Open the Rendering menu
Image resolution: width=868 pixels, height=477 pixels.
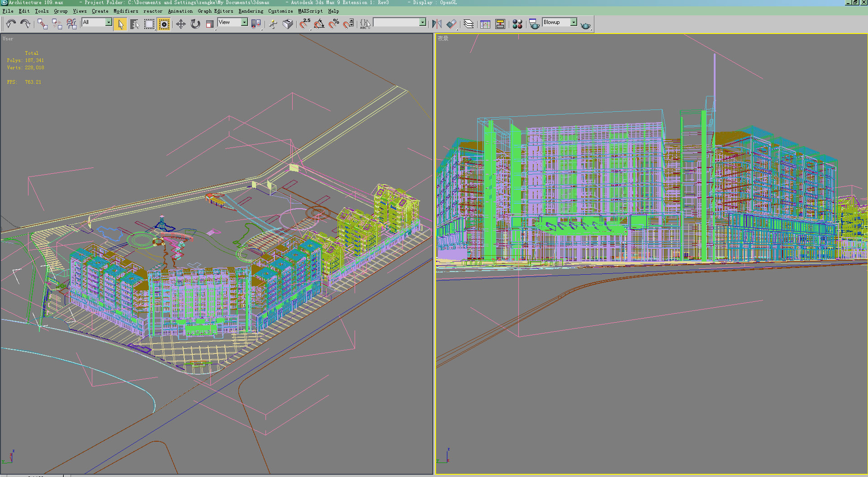pos(251,11)
